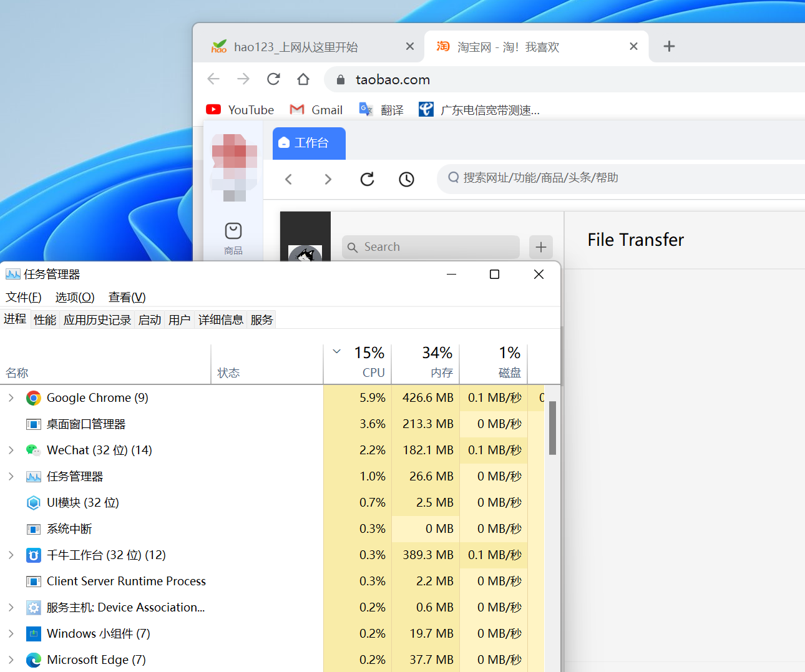Image resolution: width=805 pixels, height=672 pixels.
Task: Switch to 性能 tab
Action: click(x=45, y=320)
